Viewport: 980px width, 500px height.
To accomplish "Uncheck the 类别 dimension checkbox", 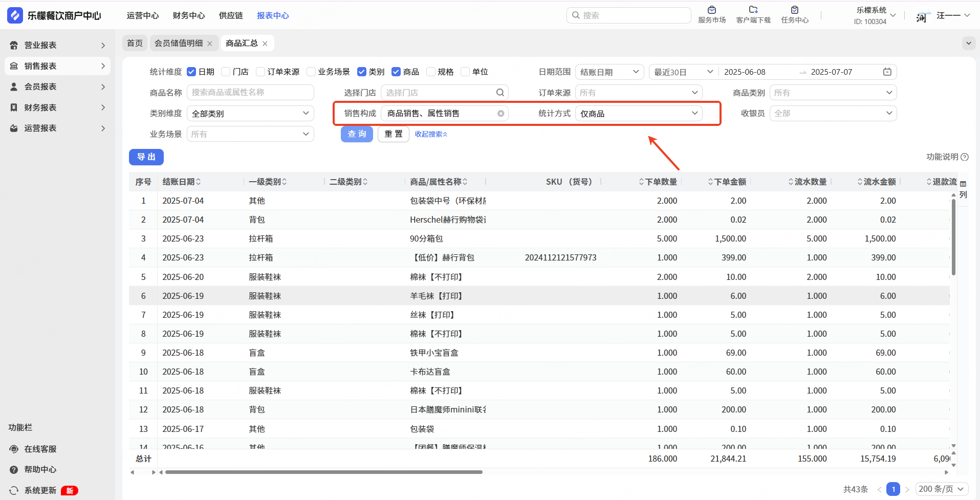I will point(362,72).
